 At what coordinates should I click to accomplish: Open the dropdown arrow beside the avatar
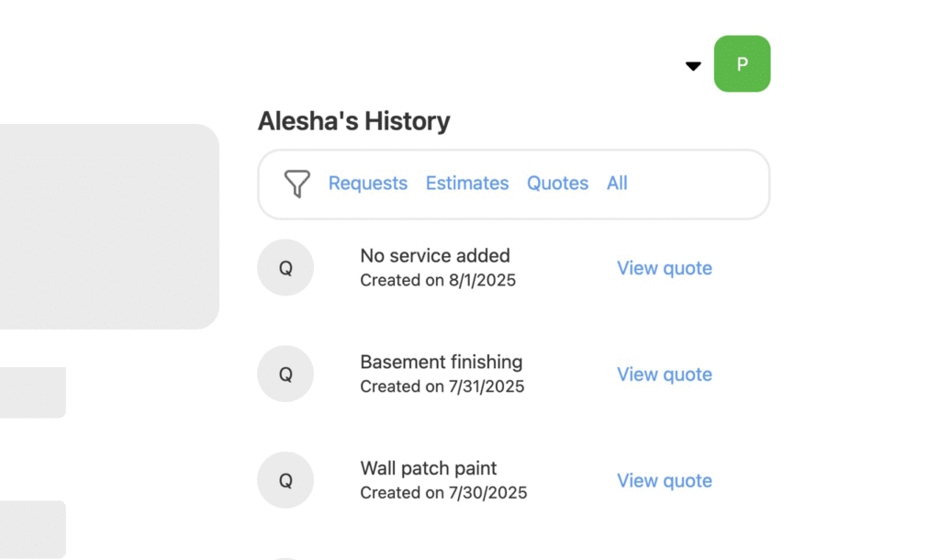(693, 66)
